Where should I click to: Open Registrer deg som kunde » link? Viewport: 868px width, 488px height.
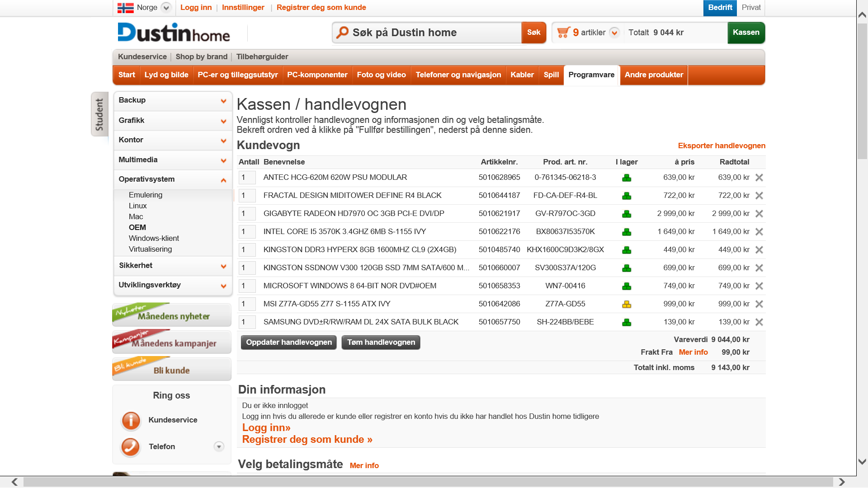[307, 440]
